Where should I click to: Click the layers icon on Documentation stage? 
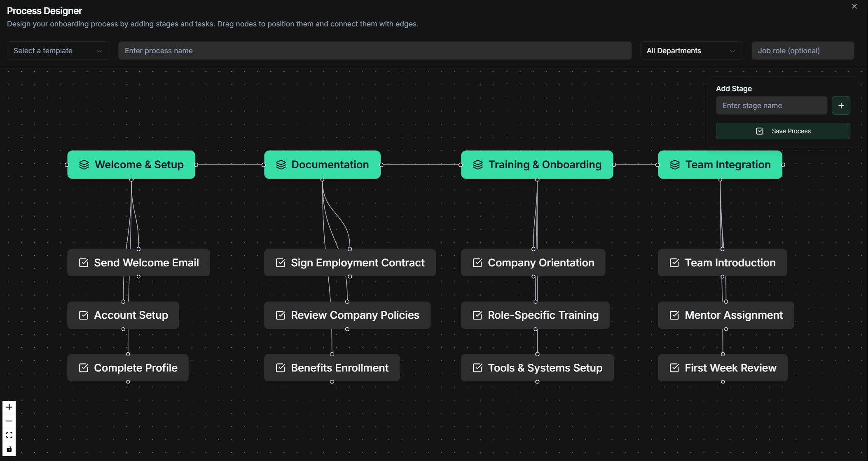point(281,164)
